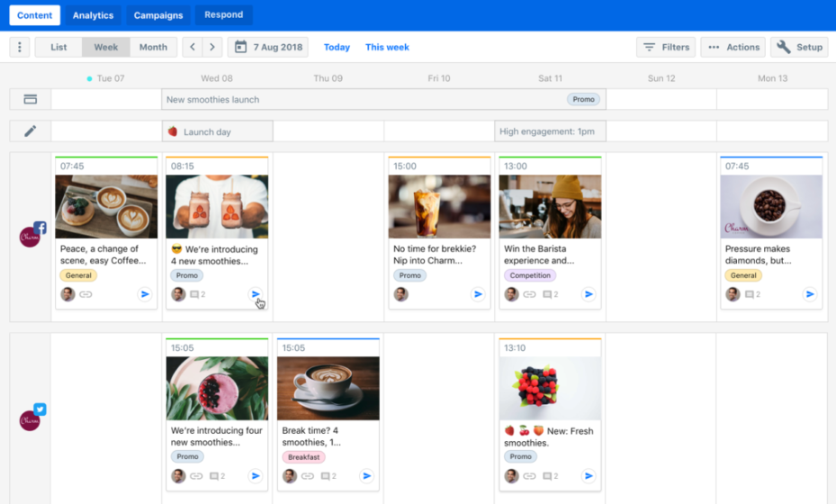Click the send arrow on Launch smoothies post
The image size is (836, 504).
click(256, 294)
